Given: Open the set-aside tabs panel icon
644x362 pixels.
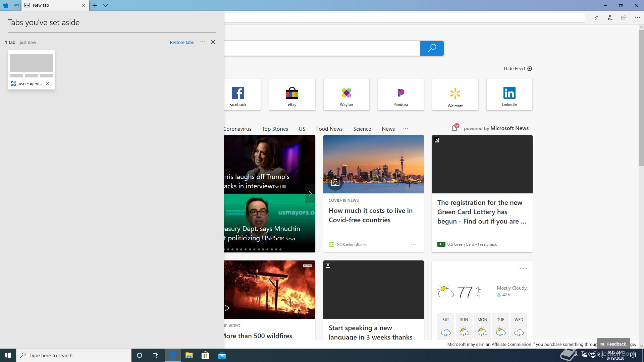Looking at the screenshot, I should [5, 5].
